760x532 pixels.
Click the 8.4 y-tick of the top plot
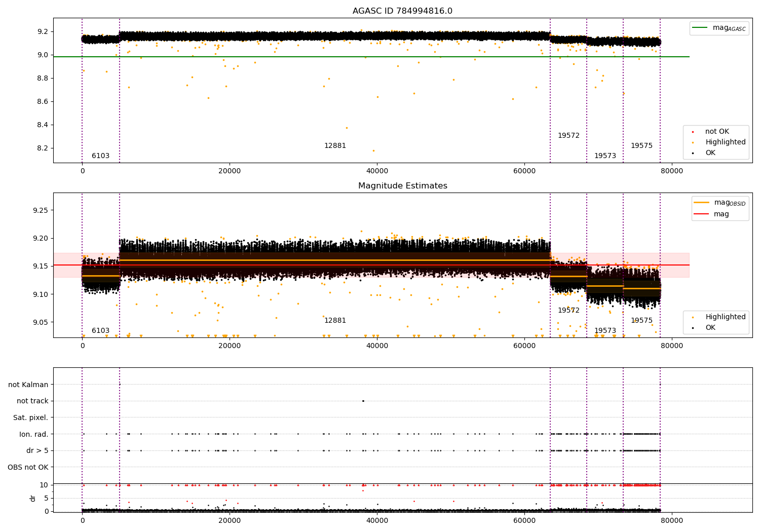click(x=43, y=125)
